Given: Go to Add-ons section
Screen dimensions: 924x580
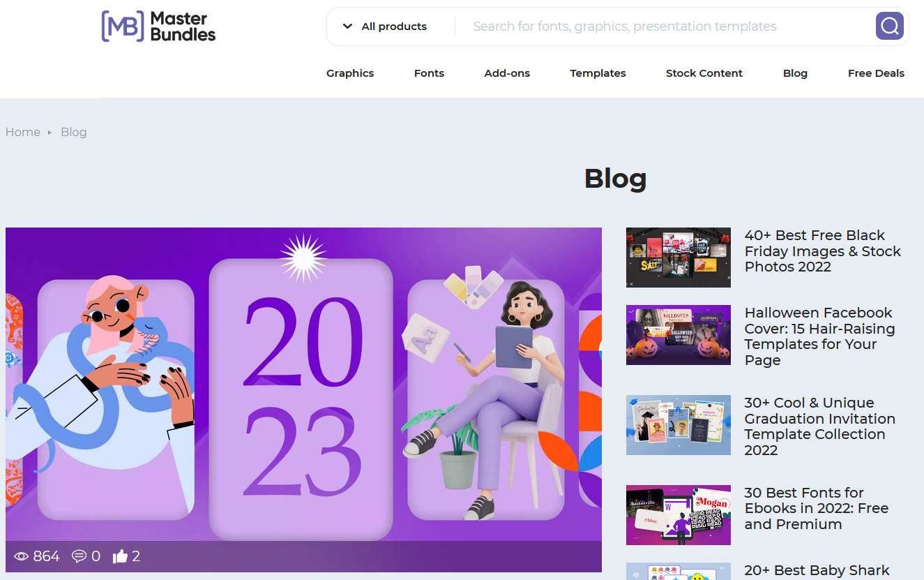Looking at the screenshot, I should tap(507, 73).
